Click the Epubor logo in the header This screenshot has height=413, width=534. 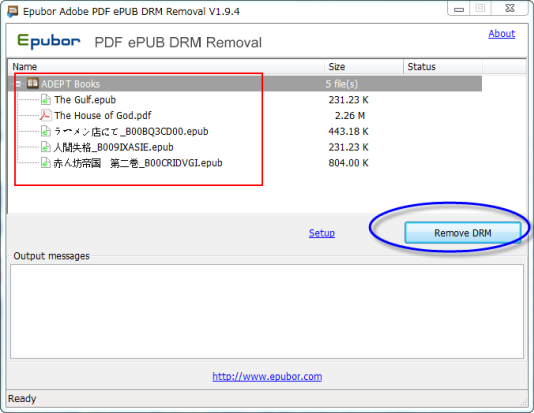click(49, 42)
